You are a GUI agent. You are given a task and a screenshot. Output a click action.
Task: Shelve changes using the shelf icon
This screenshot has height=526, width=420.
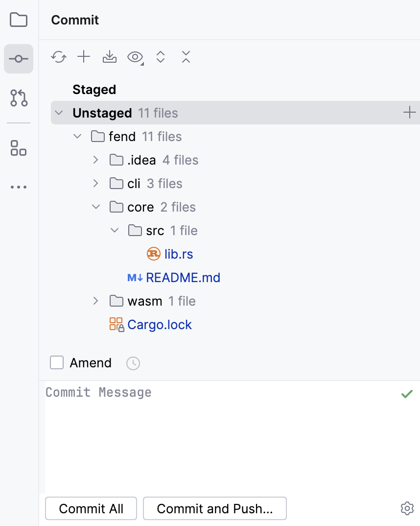109,57
